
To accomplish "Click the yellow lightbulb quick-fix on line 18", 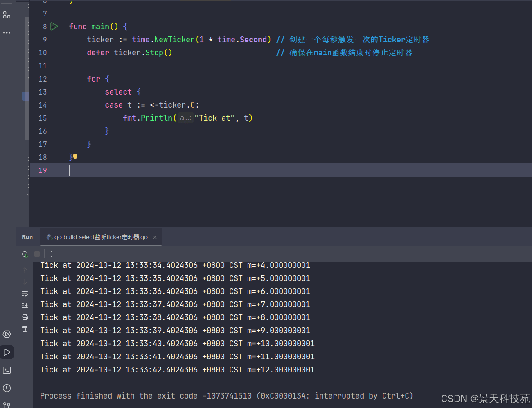I will [x=75, y=157].
